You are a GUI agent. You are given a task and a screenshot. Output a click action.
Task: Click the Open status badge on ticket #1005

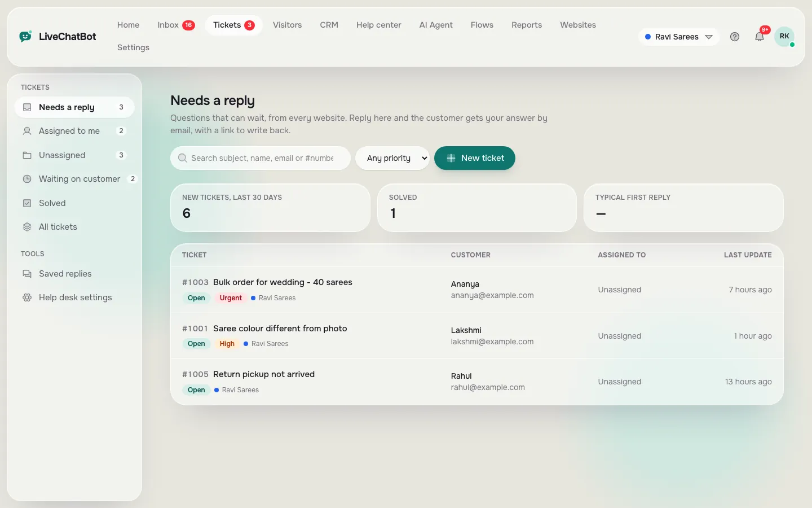point(196,390)
